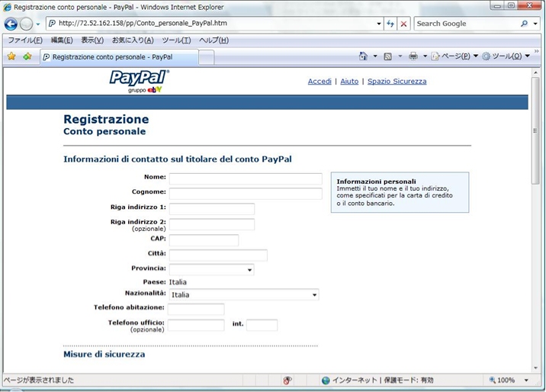Open the Favorites Center star icon
This screenshot has height=392, width=546.
pos(11,56)
